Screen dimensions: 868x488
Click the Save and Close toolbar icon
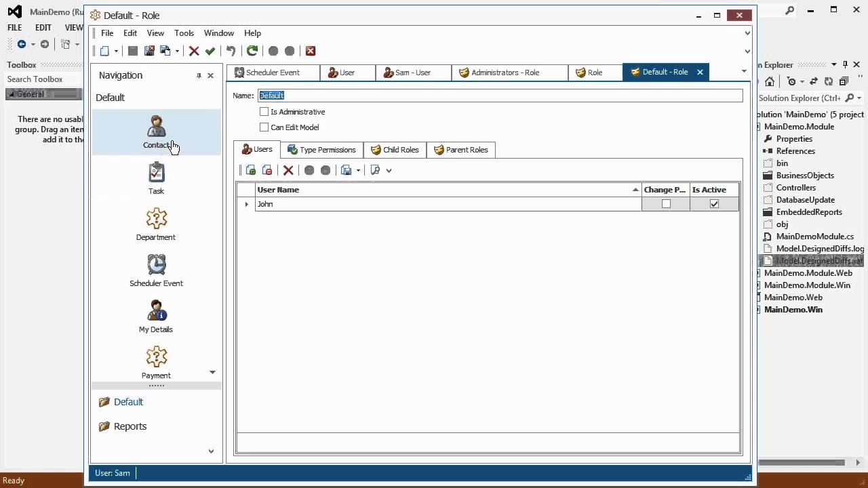tap(149, 51)
